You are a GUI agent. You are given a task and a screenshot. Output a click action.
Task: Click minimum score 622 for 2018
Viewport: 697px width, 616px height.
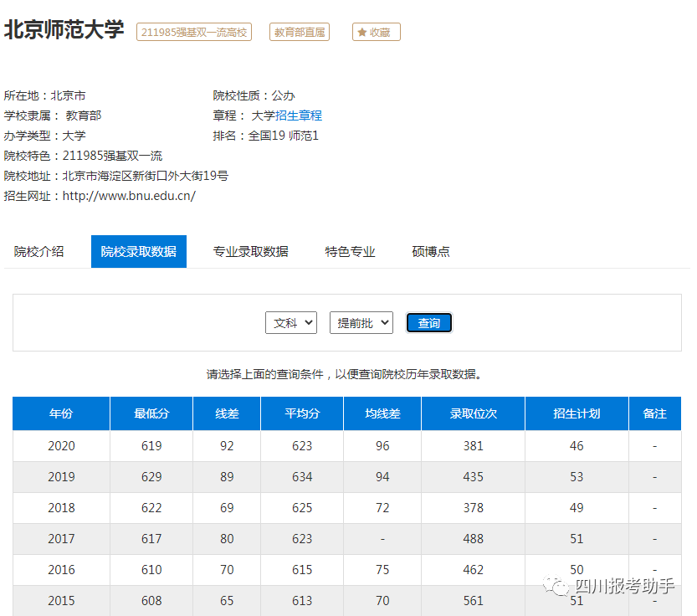(x=151, y=508)
